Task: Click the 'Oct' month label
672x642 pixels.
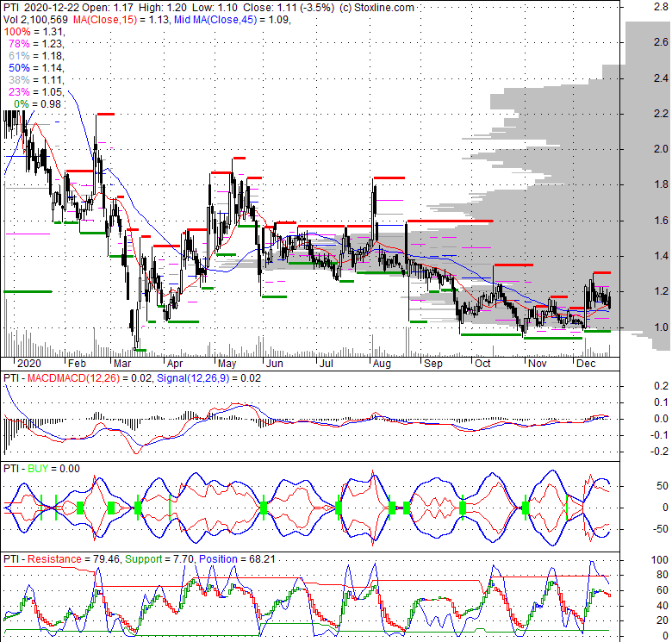Action: (x=482, y=364)
